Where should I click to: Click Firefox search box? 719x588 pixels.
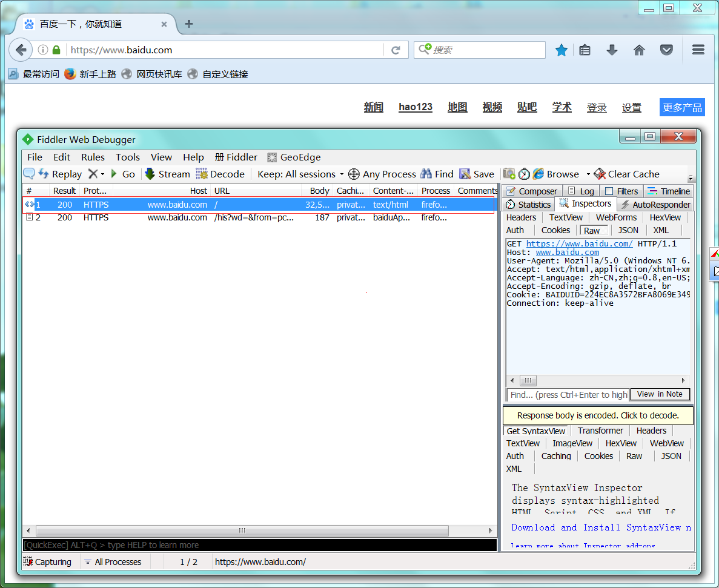[480, 50]
